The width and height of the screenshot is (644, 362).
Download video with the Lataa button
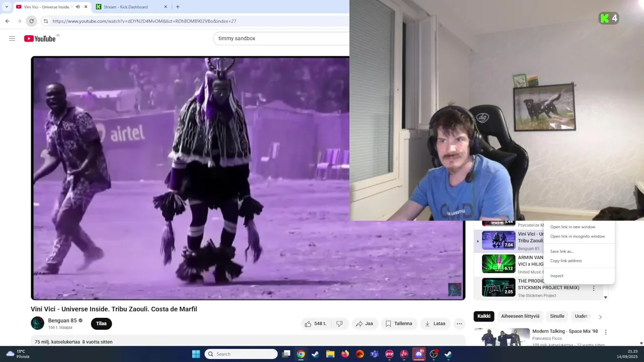[x=435, y=324]
